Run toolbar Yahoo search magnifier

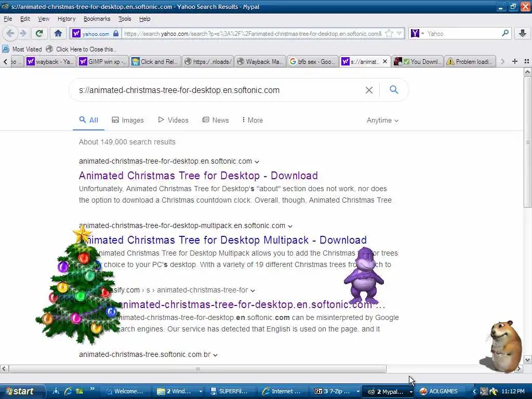tap(505, 33)
